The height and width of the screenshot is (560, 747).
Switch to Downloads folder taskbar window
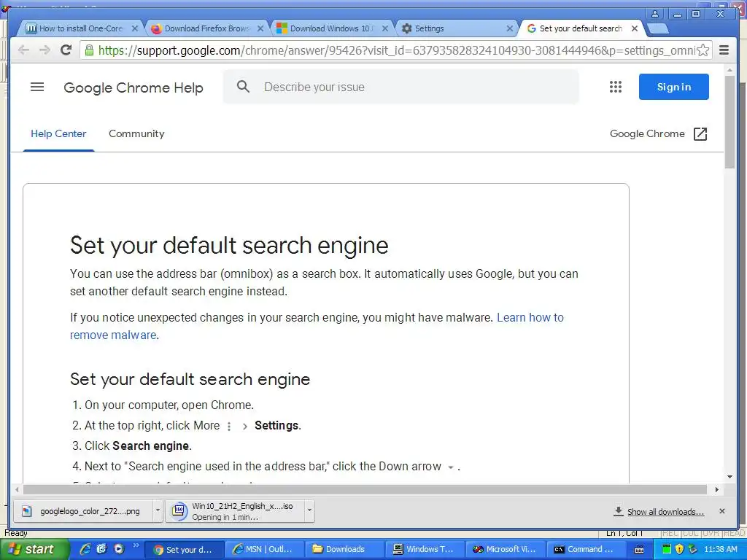tap(344, 549)
